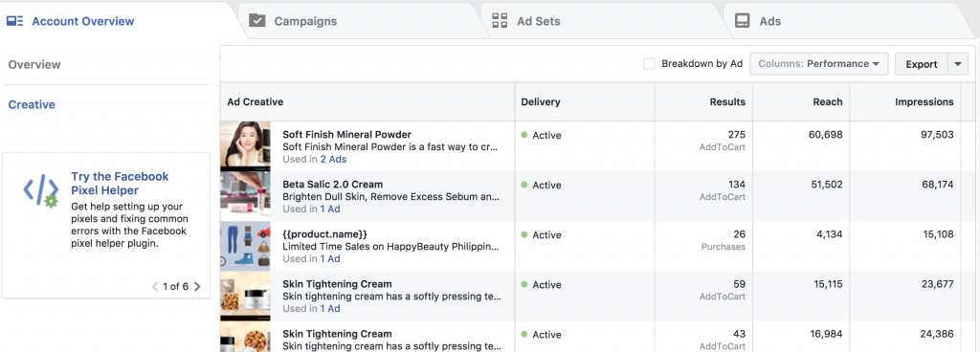The width and height of the screenshot is (980, 352).
Task: Click reach value 16,984
Action: point(826,335)
